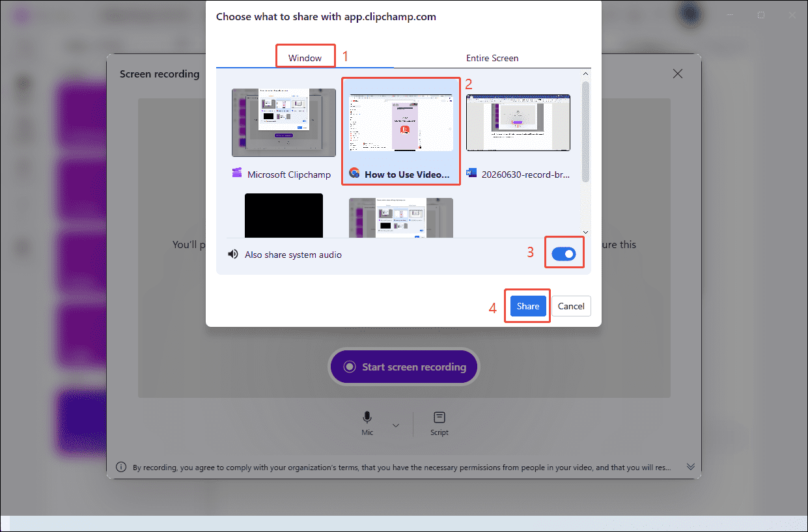Image resolution: width=808 pixels, height=532 pixels.
Task: Switch to the Window tab
Action: (305, 58)
